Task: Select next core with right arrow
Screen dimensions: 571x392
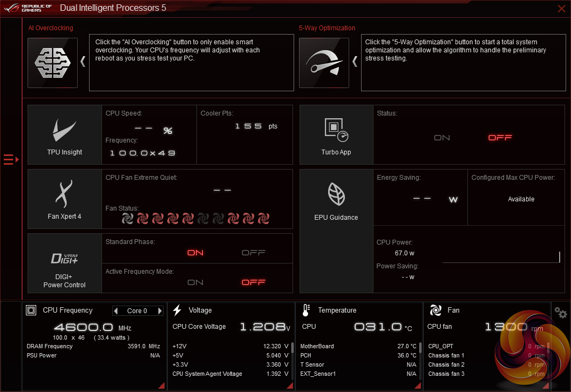Action: point(160,311)
